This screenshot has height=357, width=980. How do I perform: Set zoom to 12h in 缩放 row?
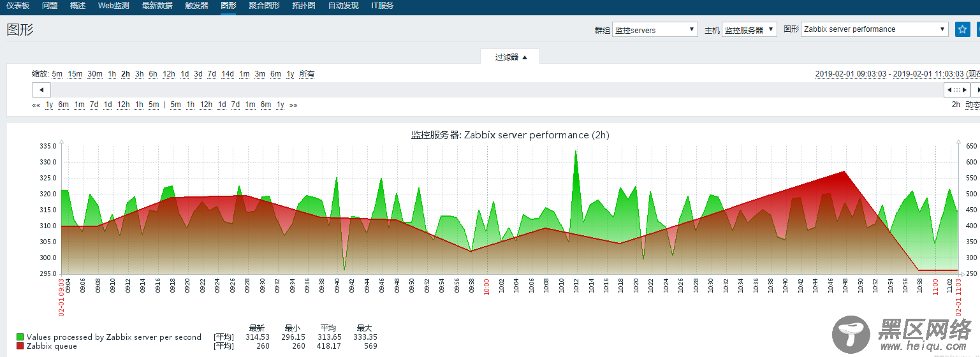169,74
